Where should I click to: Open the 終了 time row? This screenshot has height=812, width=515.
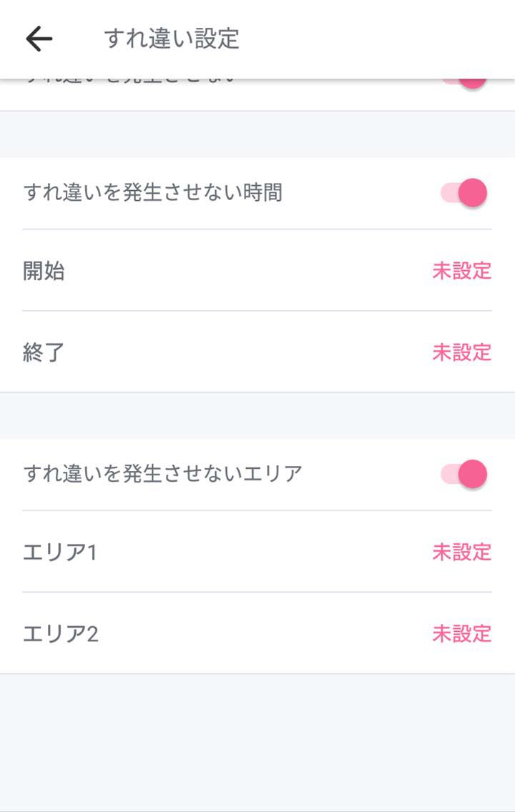215,352
